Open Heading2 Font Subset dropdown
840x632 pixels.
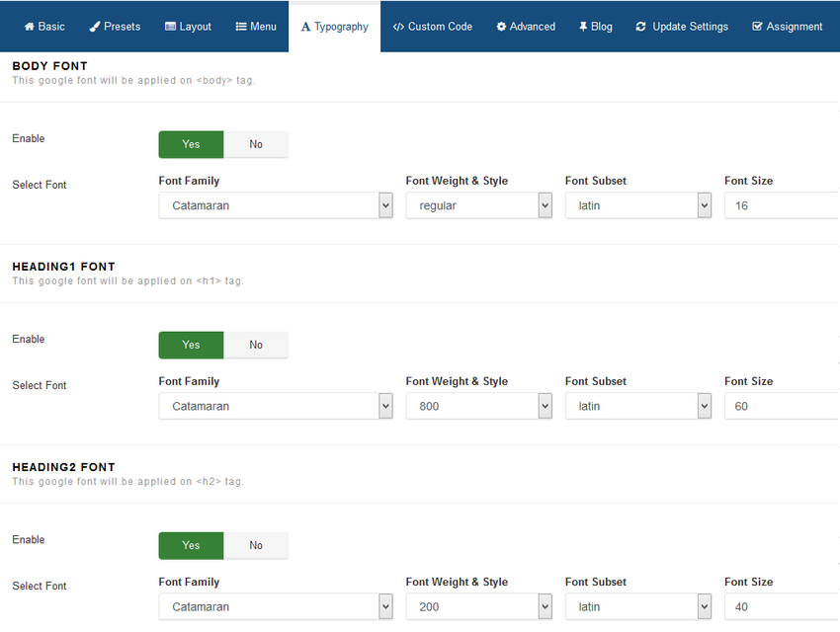(x=637, y=606)
